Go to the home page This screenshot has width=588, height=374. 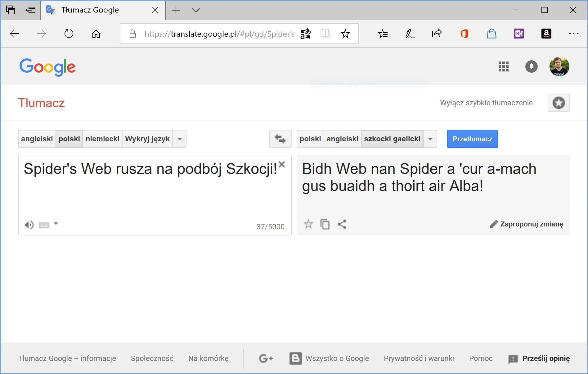tap(96, 34)
